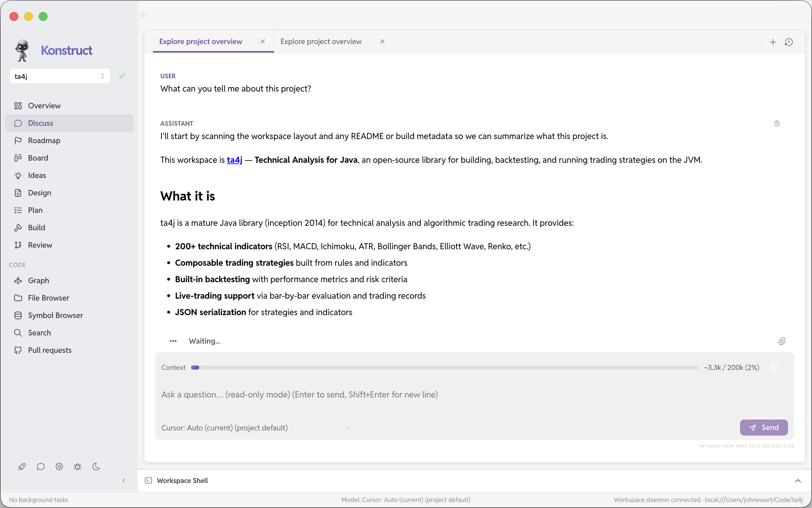Click the Built-in backtesting bullet
Image resolution: width=812 pixels, height=508 pixels.
[291, 280]
